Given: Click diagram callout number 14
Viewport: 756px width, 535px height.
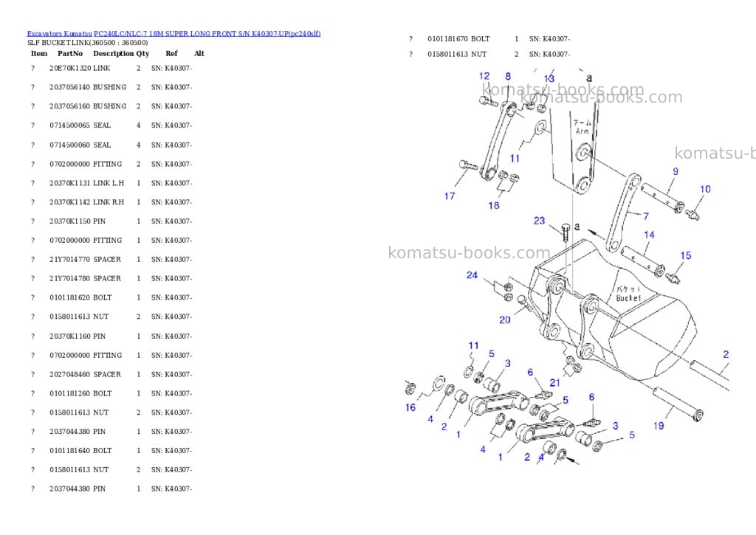Looking at the screenshot, I should click(649, 235).
